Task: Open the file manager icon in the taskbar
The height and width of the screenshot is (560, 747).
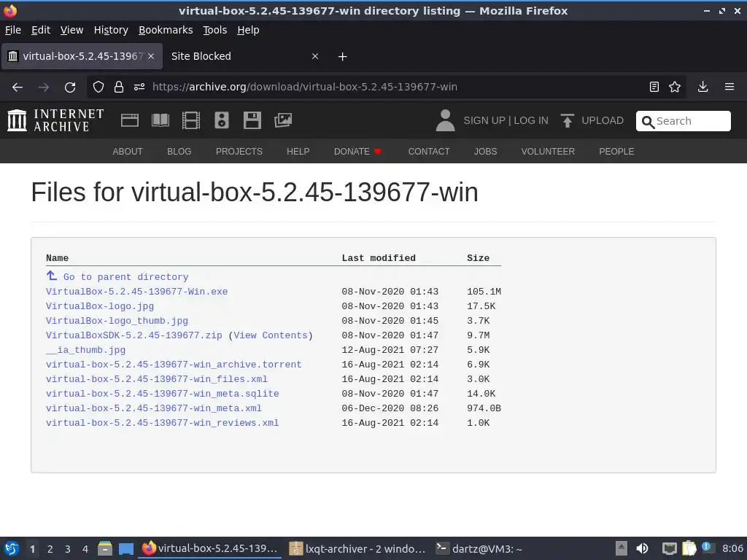Action: click(x=105, y=548)
